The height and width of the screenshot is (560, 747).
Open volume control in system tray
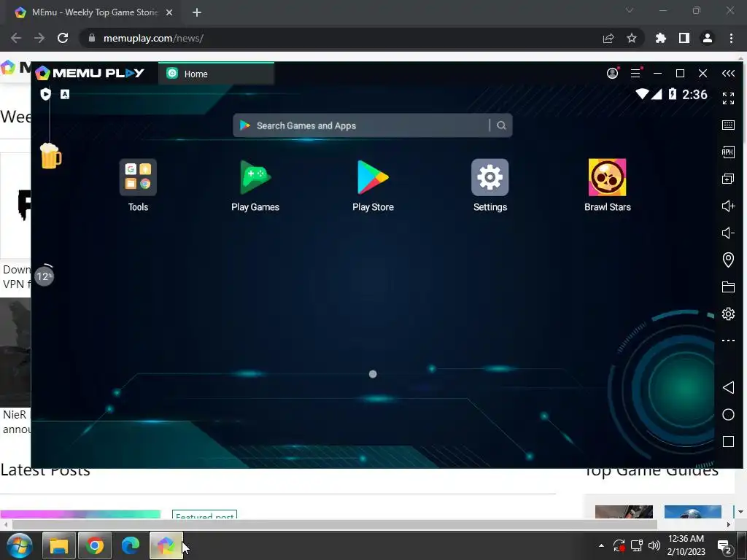point(654,545)
